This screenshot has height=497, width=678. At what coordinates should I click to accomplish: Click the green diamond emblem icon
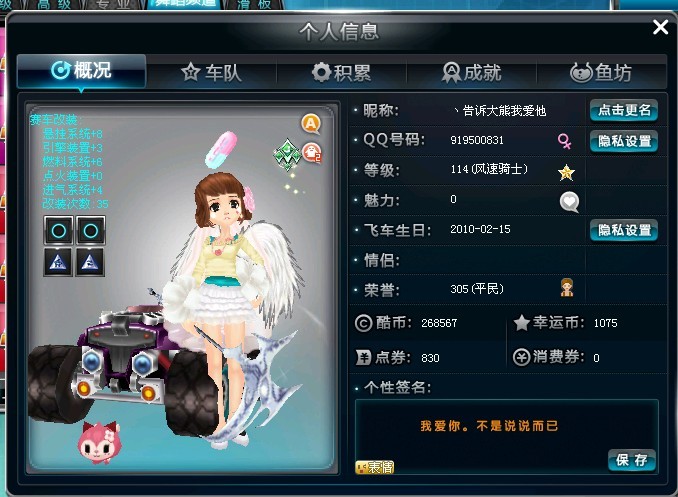coord(287,154)
